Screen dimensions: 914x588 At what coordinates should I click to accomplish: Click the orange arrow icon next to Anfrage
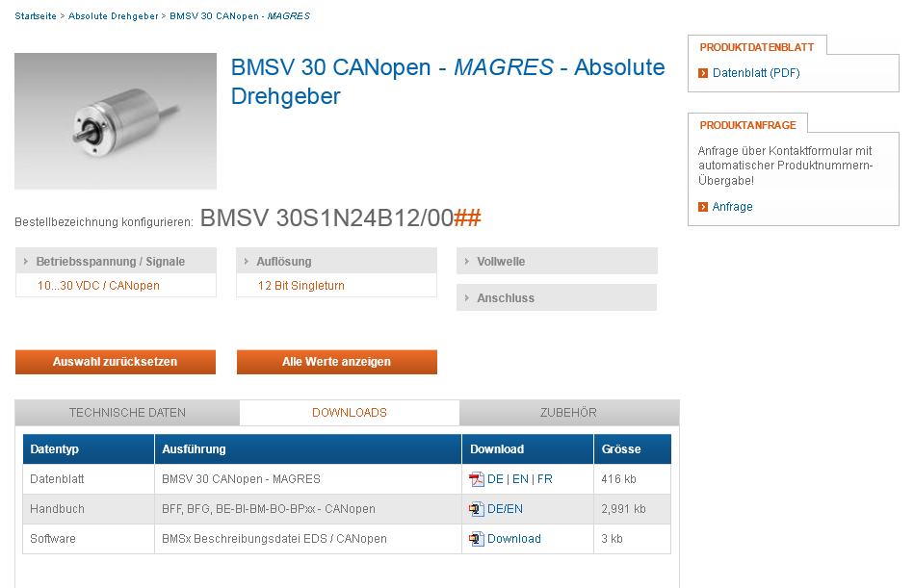703,207
